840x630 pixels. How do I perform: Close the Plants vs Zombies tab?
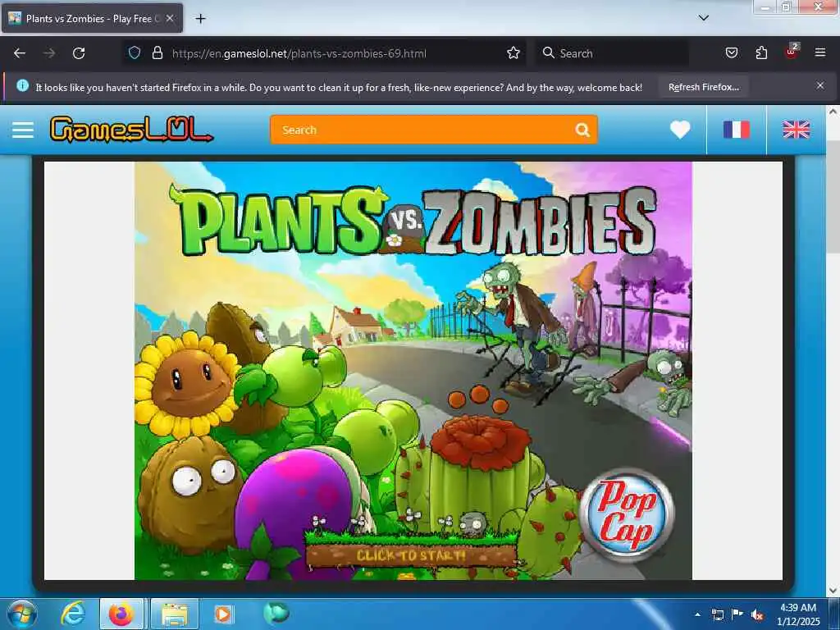click(x=170, y=18)
